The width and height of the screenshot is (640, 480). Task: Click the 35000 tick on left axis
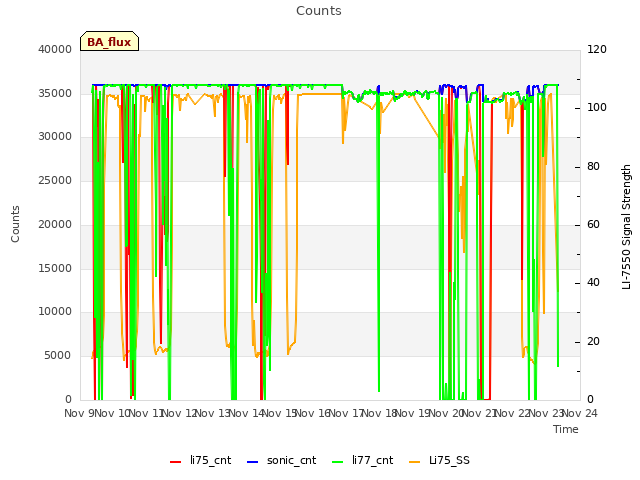click(55, 93)
